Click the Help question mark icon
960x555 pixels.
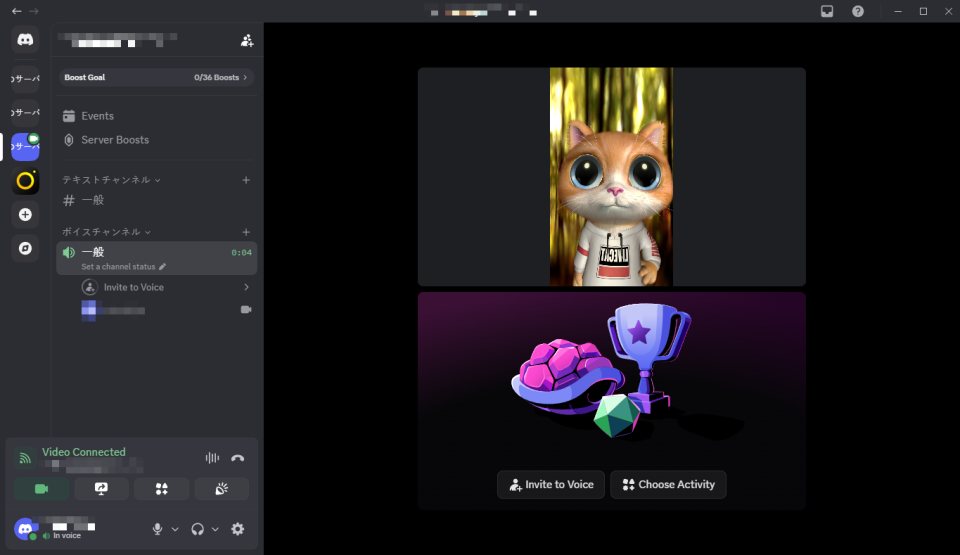pos(857,11)
